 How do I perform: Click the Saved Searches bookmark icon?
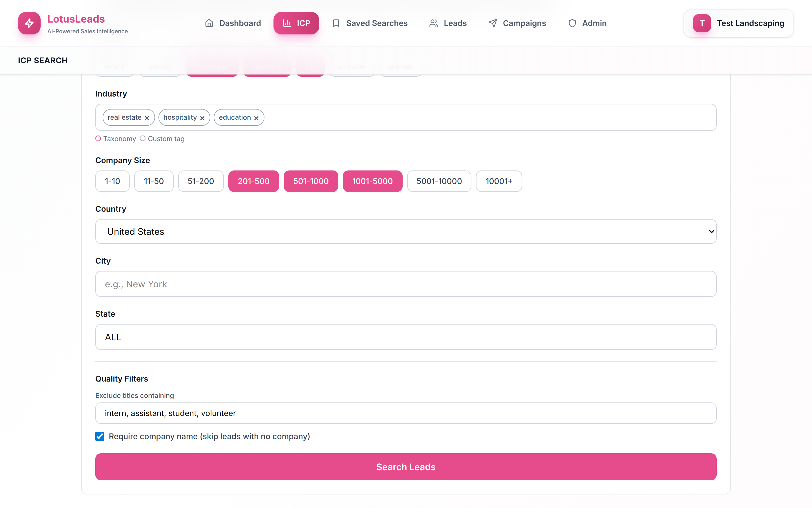pyautogui.click(x=336, y=23)
